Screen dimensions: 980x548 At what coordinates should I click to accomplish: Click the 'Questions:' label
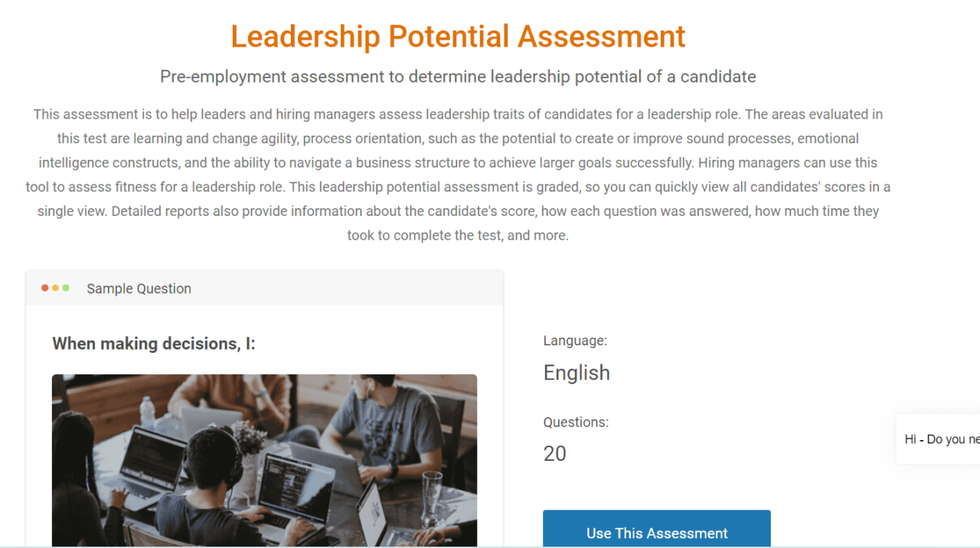pyautogui.click(x=576, y=422)
